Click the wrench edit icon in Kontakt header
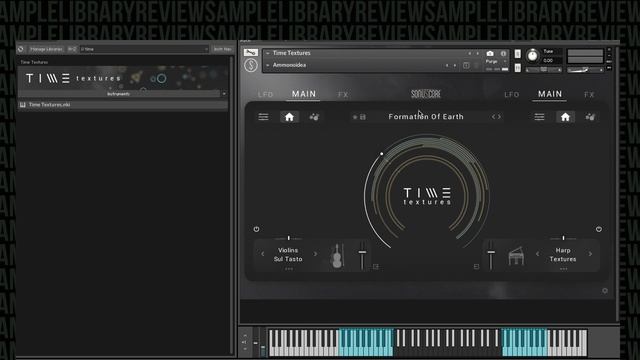This screenshot has width=640, height=360. click(x=251, y=53)
